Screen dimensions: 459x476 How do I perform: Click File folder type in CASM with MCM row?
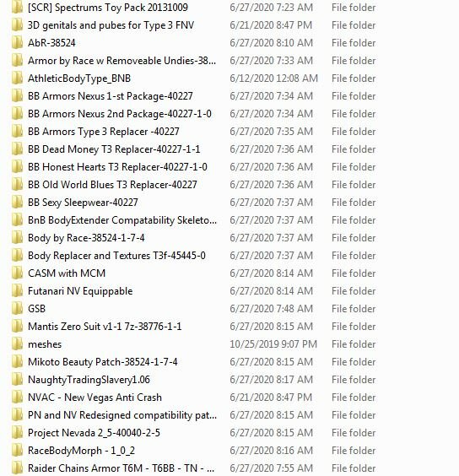point(354,273)
